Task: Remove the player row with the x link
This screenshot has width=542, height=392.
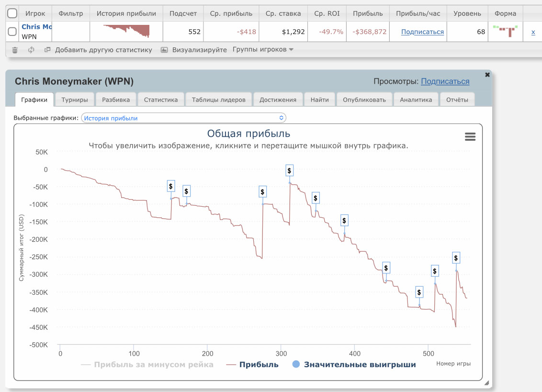Action: pyautogui.click(x=533, y=32)
